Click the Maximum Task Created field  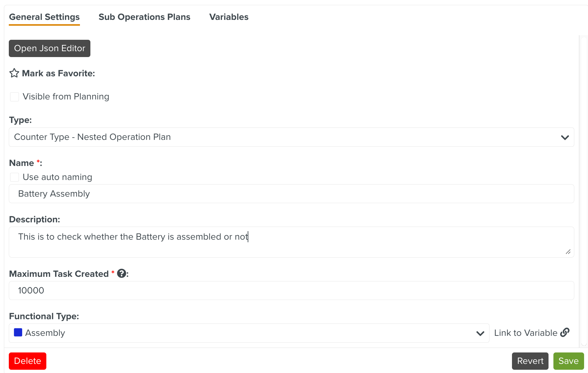pyautogui.click(x=291, y=291)
